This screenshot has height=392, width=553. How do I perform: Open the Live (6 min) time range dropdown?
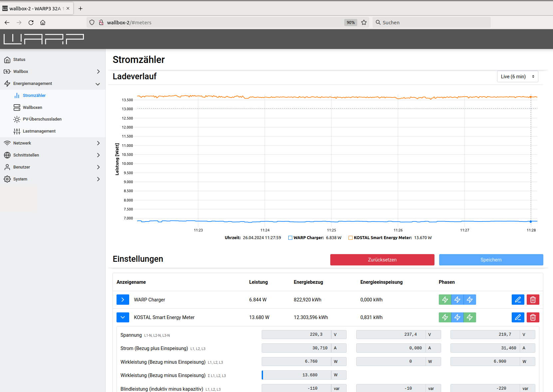[x=518, y=77]
